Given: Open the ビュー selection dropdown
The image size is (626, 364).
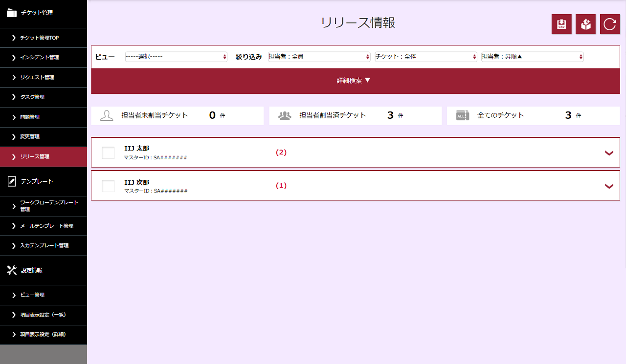Looking at the screenshot, I should point(176,57).
